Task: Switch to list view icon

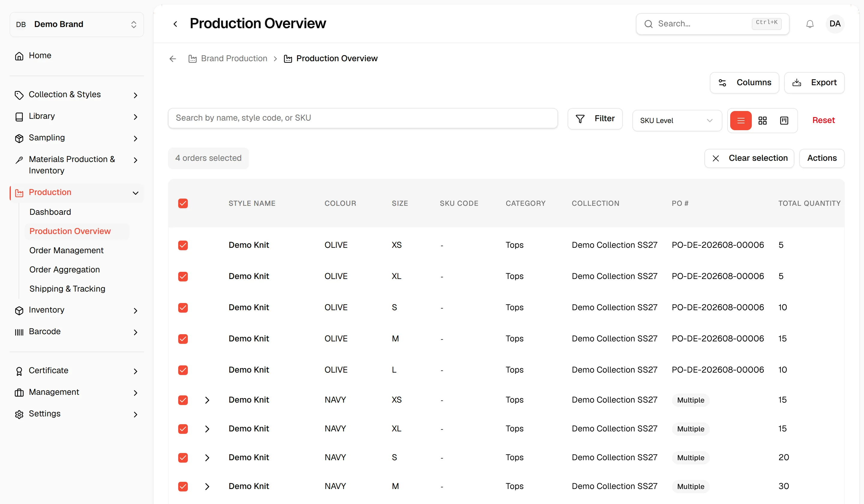Action: click(x=741, y=121)
